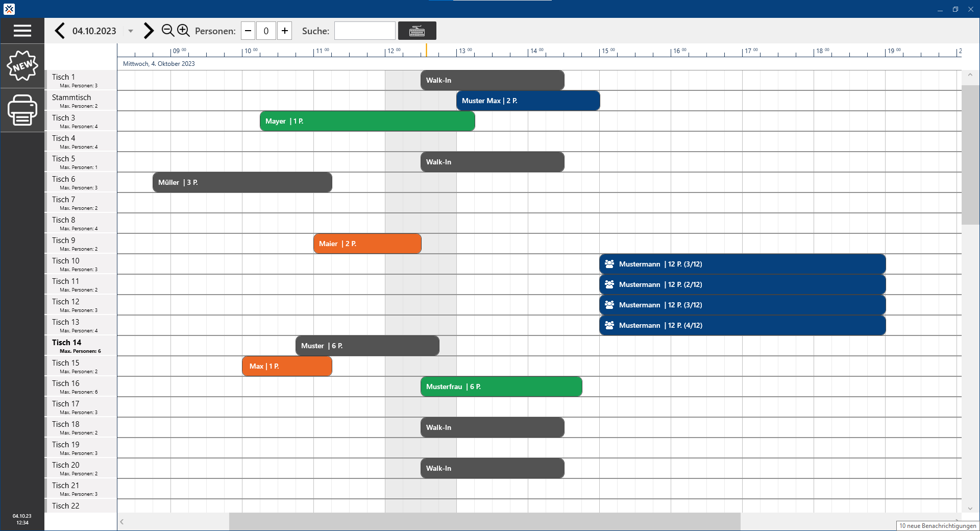Select the Mayer 1 P. reservation

[367, 121]
